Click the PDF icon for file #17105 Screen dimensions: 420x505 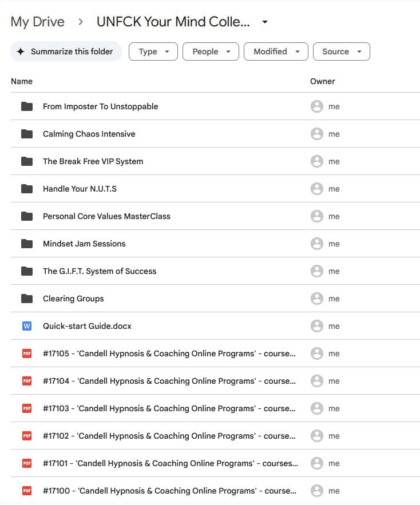(x=27, y=353)
